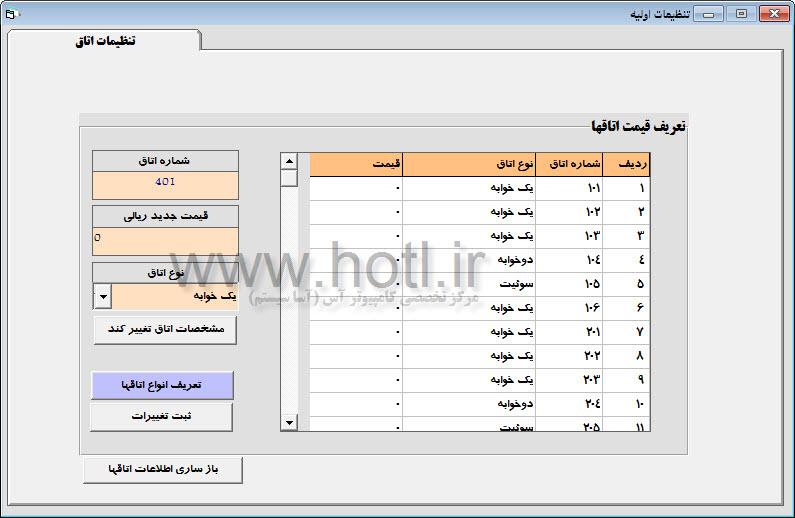Click the scrollbar down arrow in room table
This screenshot has height=518, width=795.
click(x=289, y=422)
